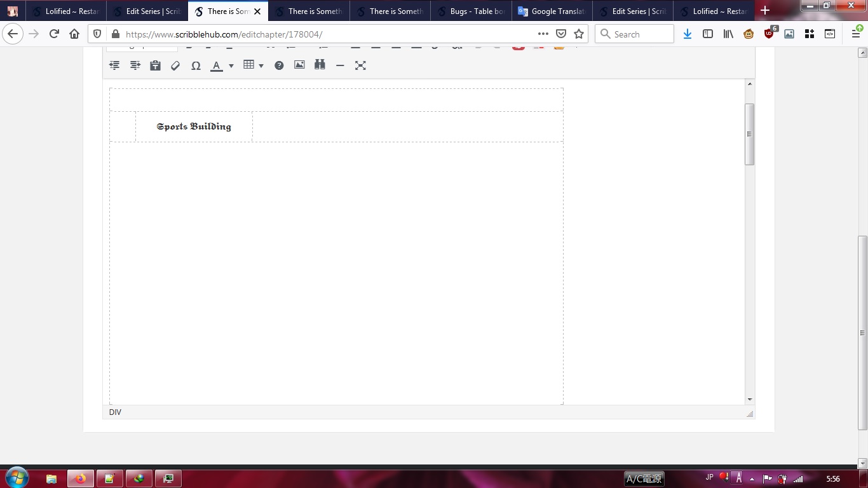Image resolution: width=868 pixels, height=488 pixels.
Task: Click the increase indent icon
Action: point(135,65)
